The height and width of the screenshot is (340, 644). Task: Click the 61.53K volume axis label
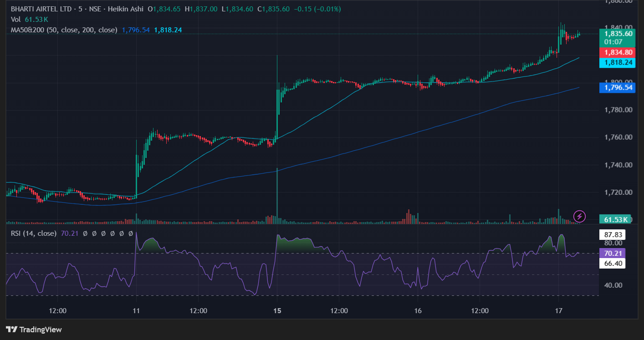(x=615, y=220)
